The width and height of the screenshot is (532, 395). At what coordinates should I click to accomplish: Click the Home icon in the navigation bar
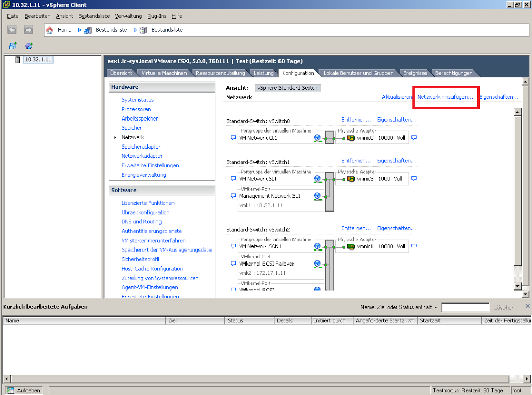[x=50, y=30]
